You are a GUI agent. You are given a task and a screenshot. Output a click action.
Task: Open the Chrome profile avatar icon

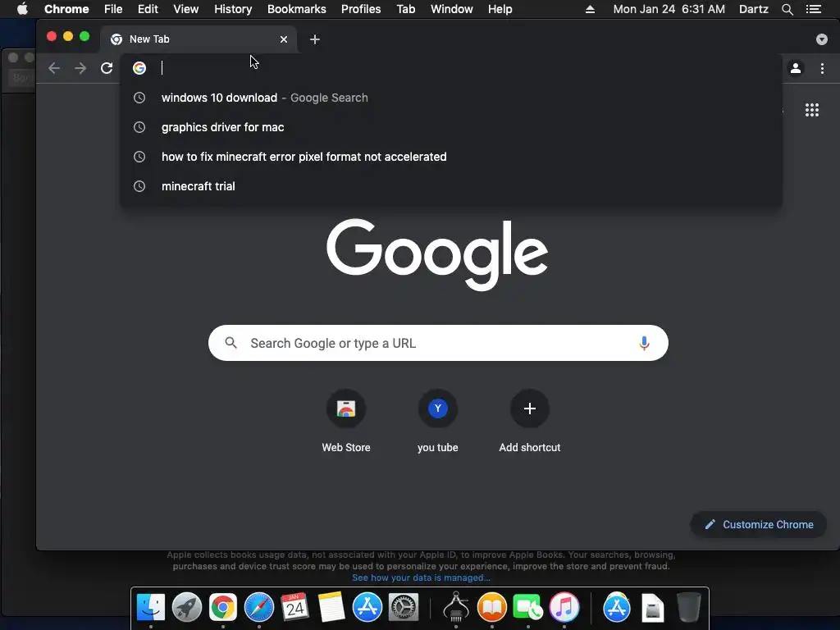point(796,68)
